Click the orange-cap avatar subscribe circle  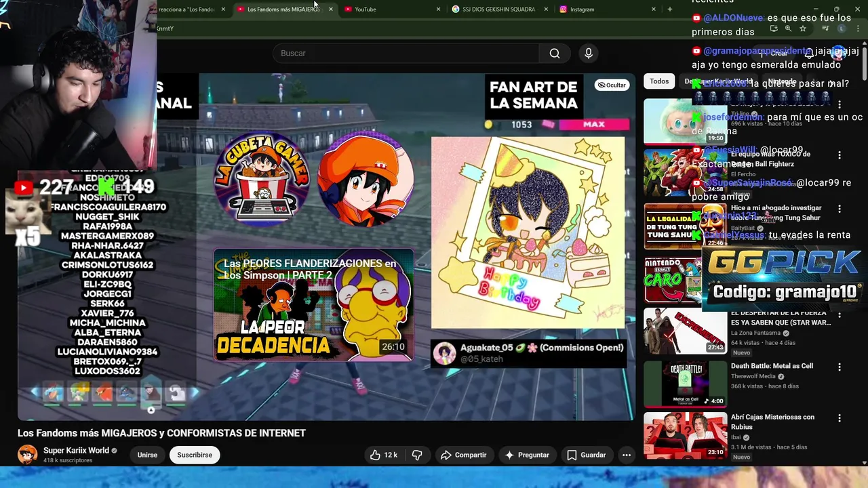point(366,180)
